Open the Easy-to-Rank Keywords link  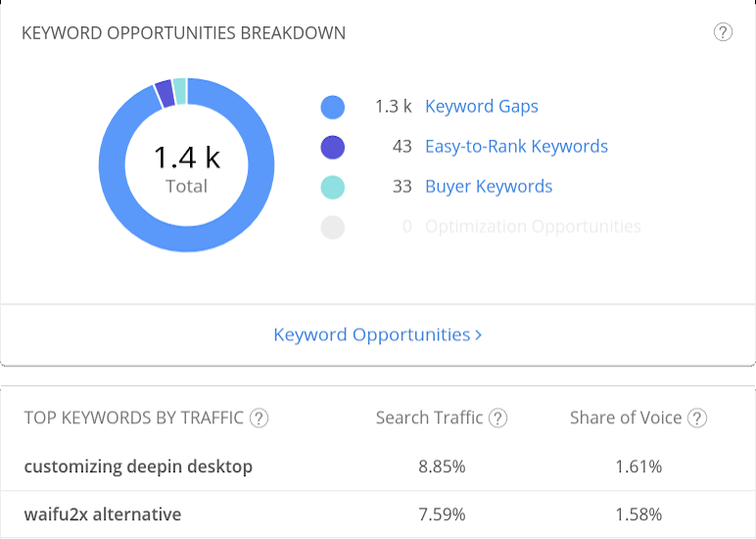click(x=516, y=147)
